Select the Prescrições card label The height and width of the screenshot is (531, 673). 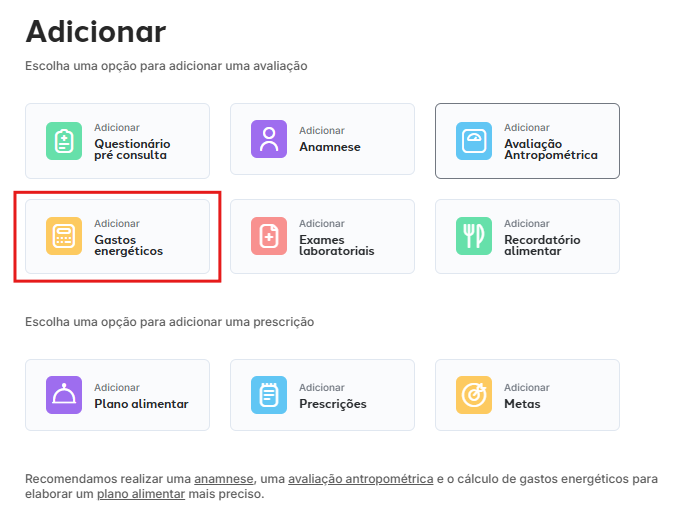(333, 404)
